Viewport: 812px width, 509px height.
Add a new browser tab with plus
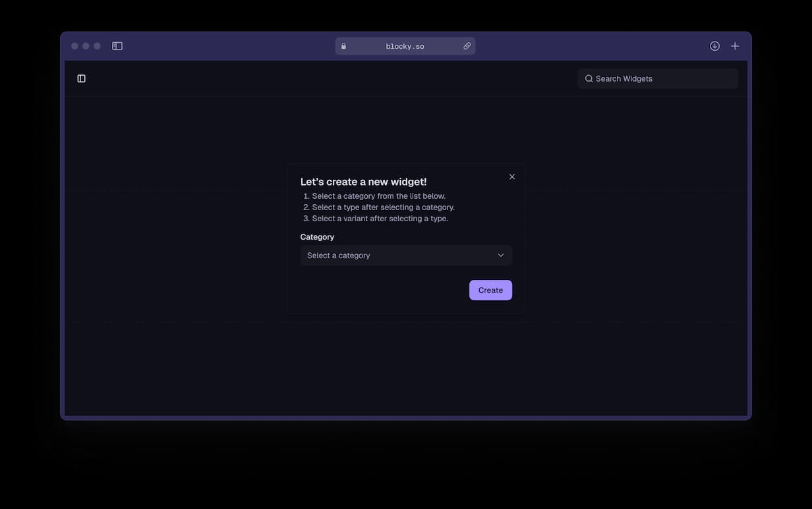pyautogui.click(x=735, y=46)
